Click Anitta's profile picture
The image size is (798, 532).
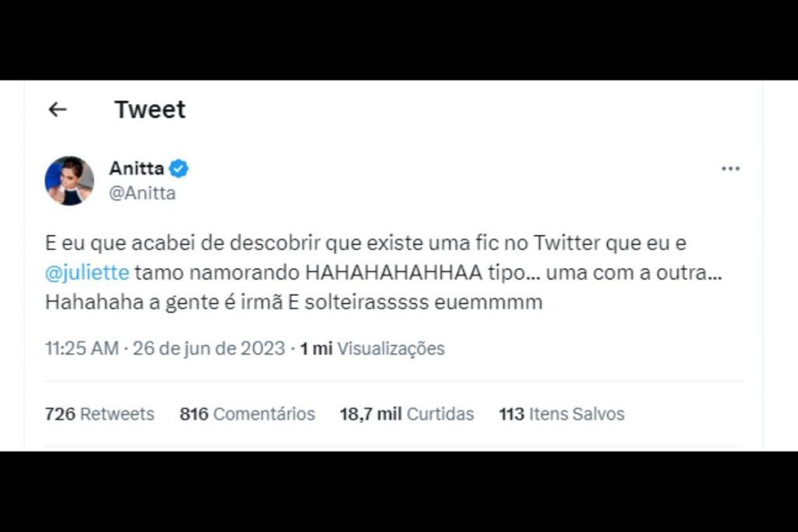[70, 180]
